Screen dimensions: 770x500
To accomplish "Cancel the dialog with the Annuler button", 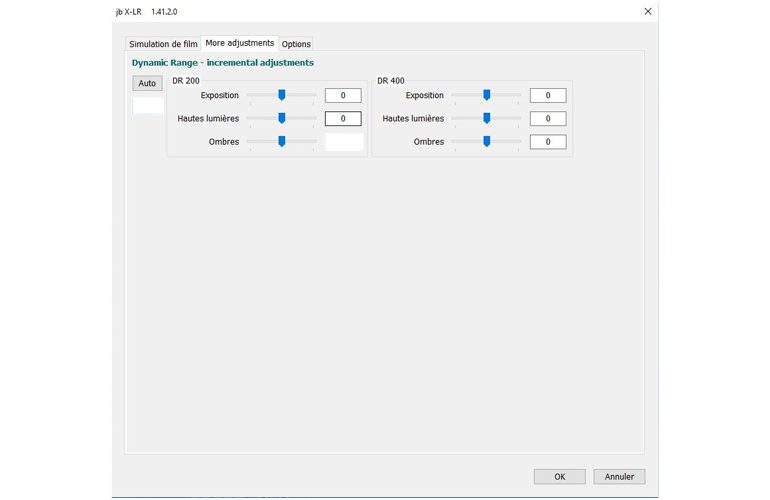I will (x=619, y=477).
